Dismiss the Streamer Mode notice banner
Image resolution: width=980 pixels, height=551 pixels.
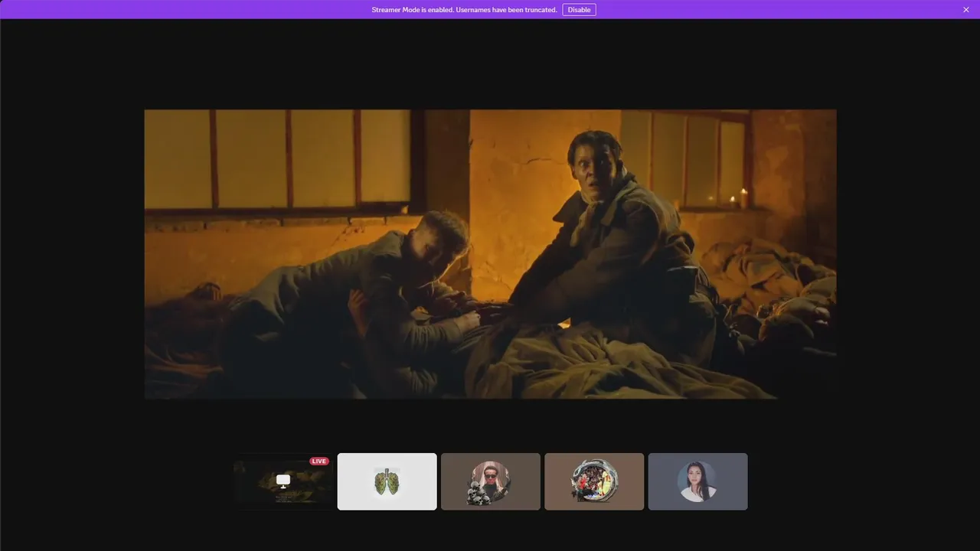(965, 10)
